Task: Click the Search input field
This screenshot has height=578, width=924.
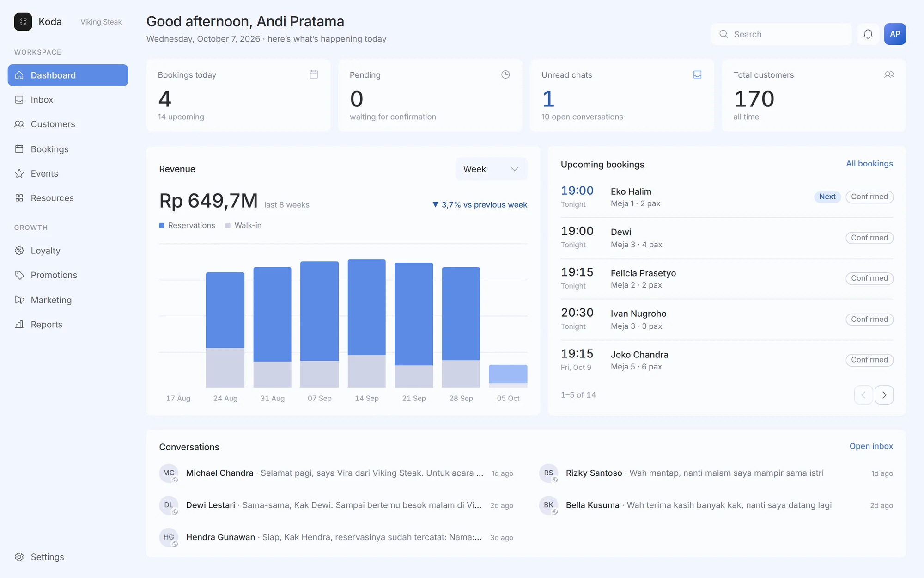Action: pyautogui.click(x=781, y=34)
